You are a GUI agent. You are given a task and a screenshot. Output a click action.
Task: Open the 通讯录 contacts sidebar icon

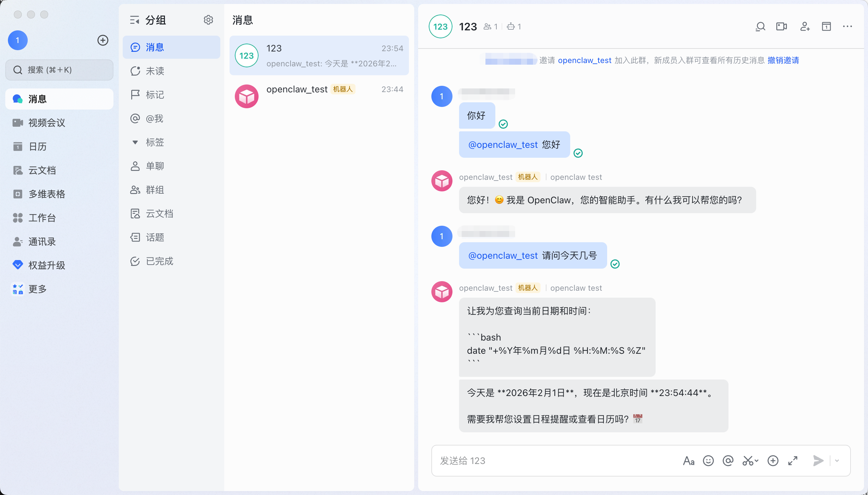18,242
